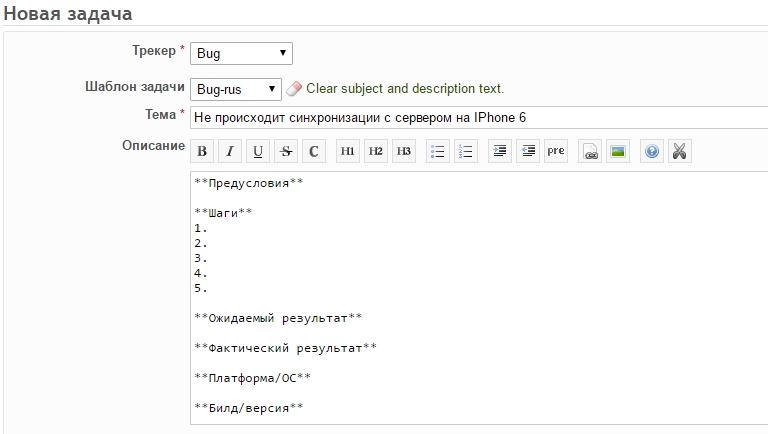The height and width of the screenshot is (434, 768).
Task: Click the **Фактический результат** line
Action: pos(286,348)
